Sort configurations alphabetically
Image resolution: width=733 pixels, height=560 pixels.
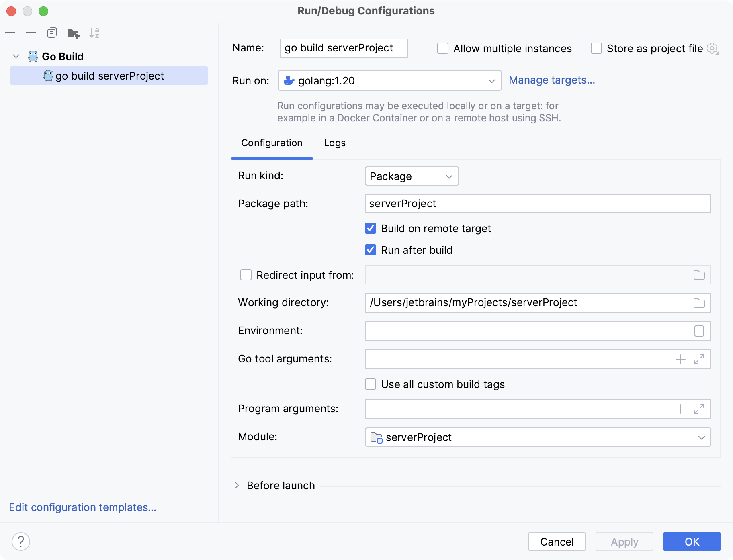(x=94, y=33)
